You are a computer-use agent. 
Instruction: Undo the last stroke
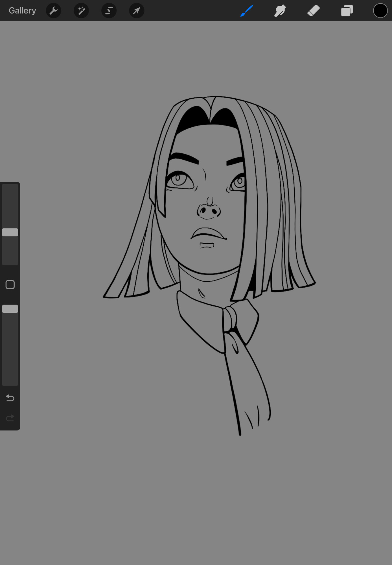tap(10, 398)
